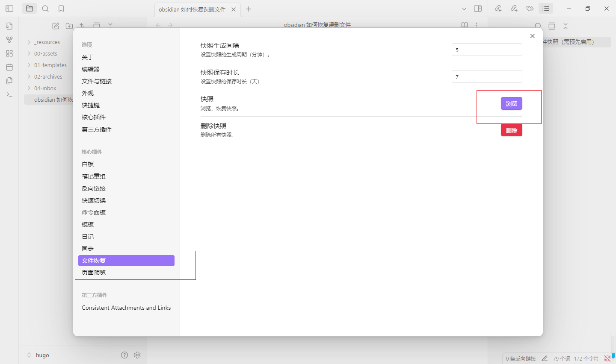Screen dimensions: 616x364
Task: Open command palette ribbon icon
Action: pyautogui.click(x=9, y=94)
